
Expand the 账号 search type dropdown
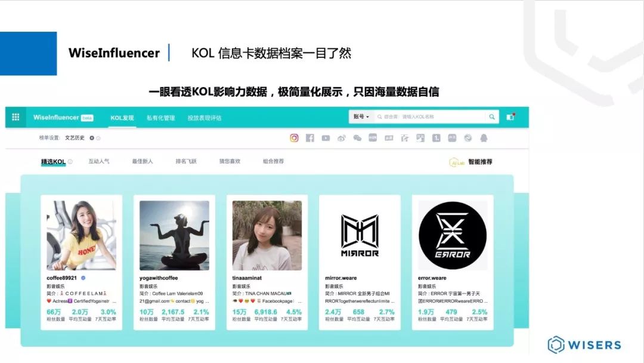[x=361, y=117]
